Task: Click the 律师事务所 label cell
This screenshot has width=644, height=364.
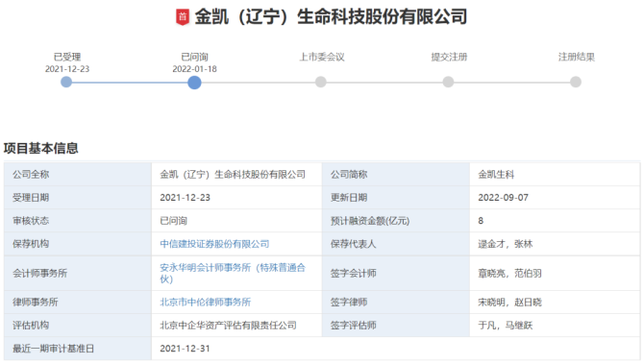Action: click(x=78, y=302)
